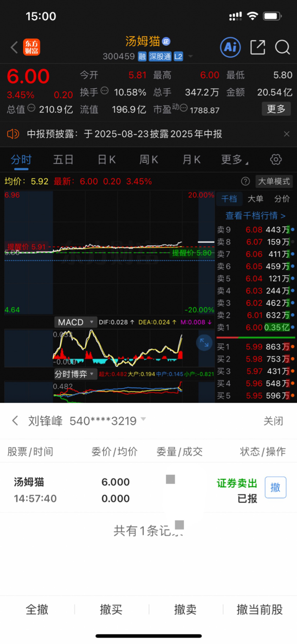Expand chart to fullscreen icon
The image size is (297, 644).
204,343
